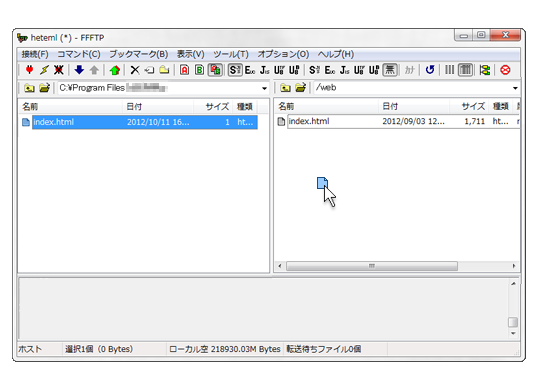This screenshot has height=388, width=538.
Task: Click the green mirror upload icon
Action: pos(115,70)
